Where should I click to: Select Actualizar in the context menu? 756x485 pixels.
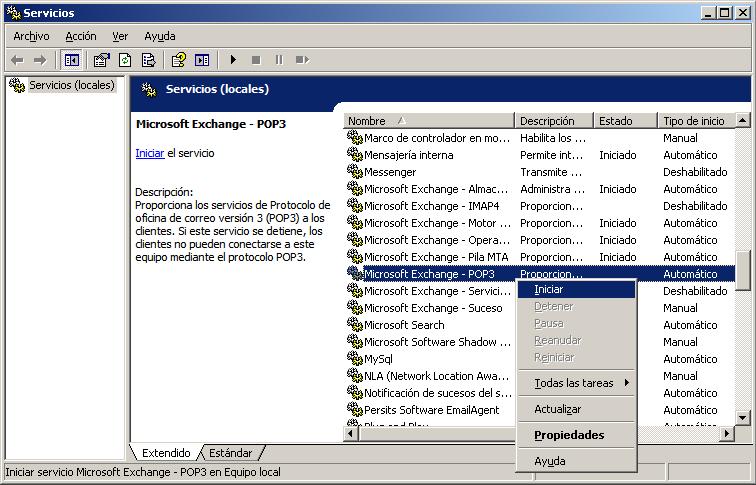click(557, 409)
